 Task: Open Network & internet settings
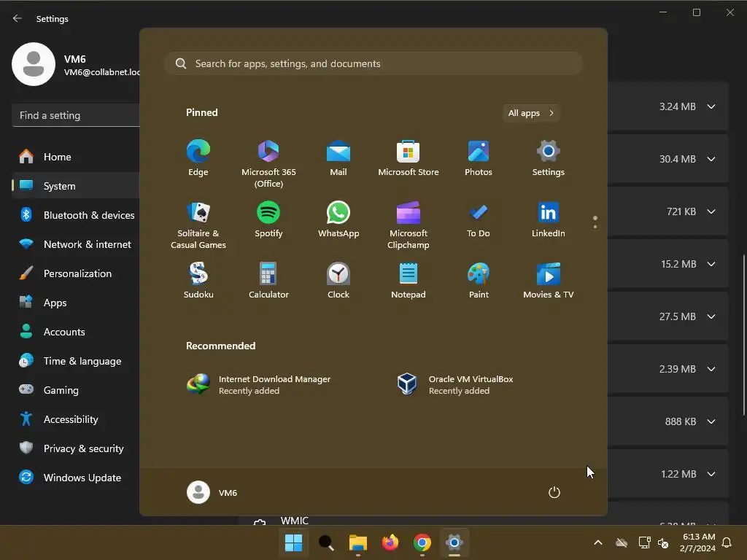point(76,244)
